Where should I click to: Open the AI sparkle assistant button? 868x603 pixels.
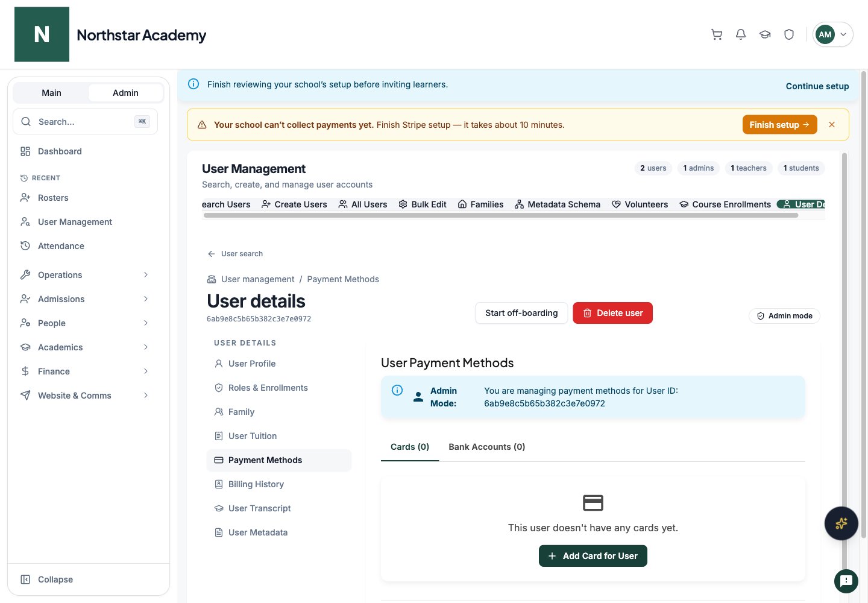coord(841,523)
